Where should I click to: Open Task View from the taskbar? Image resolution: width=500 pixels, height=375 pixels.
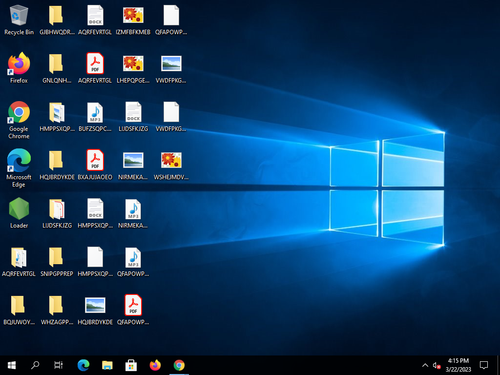coord(59,365)
